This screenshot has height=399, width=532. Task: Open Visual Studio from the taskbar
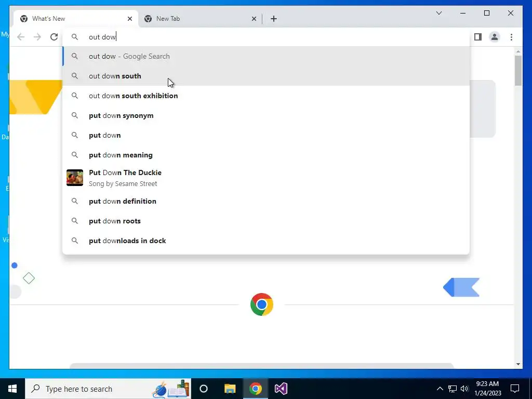[281, 389]
